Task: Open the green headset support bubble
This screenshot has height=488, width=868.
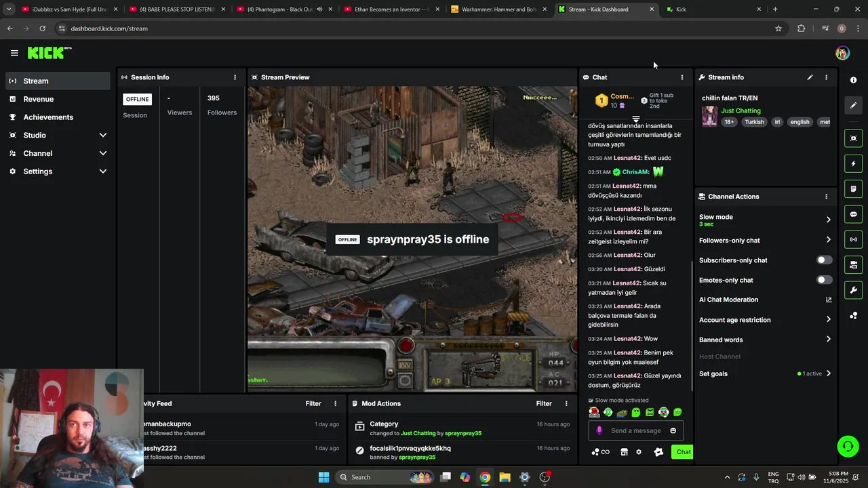Action: (847, 446)
